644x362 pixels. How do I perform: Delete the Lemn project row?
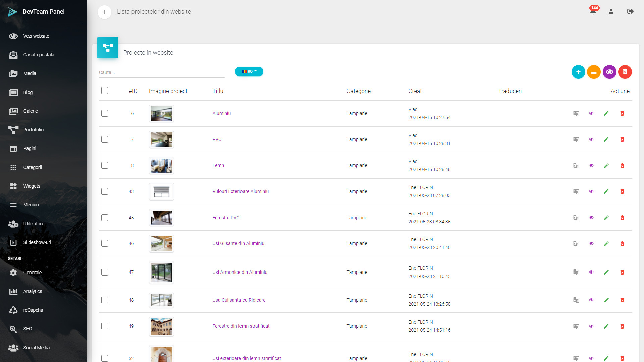622,166
